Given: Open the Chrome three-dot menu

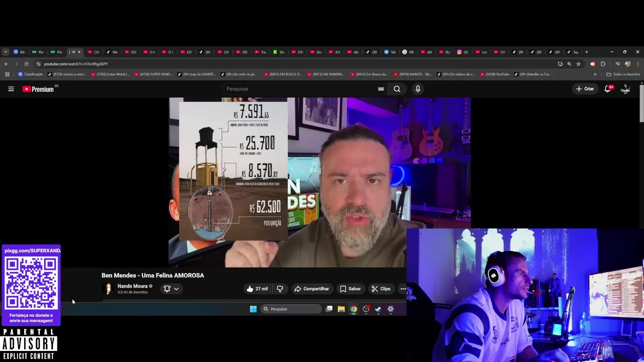Looking at the screenshot, I should click(x=638, y=64).
